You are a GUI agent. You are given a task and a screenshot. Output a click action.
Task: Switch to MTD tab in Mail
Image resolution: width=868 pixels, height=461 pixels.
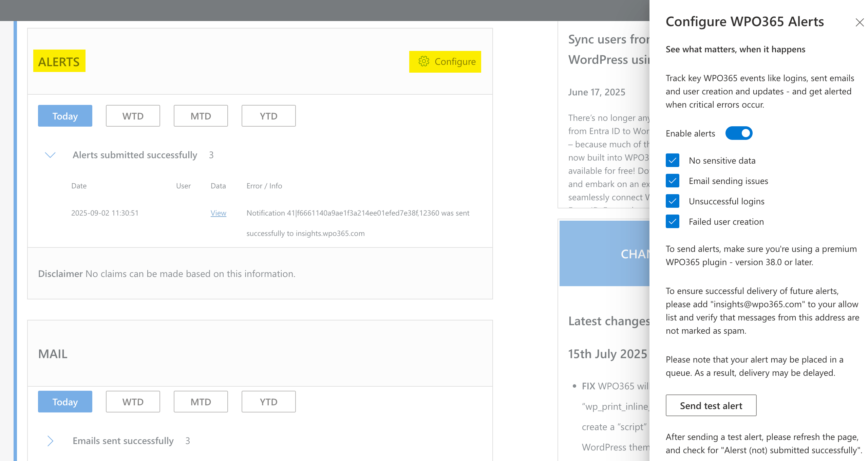point(201,402)
